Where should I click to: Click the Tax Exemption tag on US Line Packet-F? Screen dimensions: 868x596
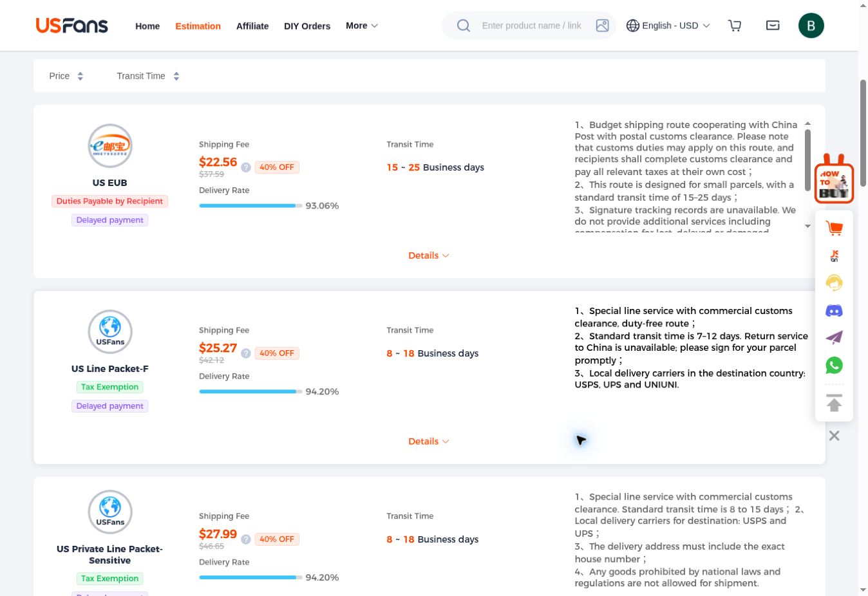pos(110,387)
